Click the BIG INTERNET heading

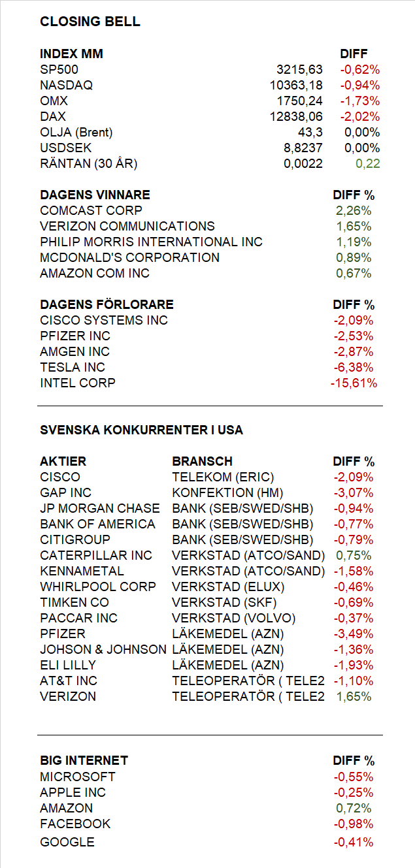point(84,761)
